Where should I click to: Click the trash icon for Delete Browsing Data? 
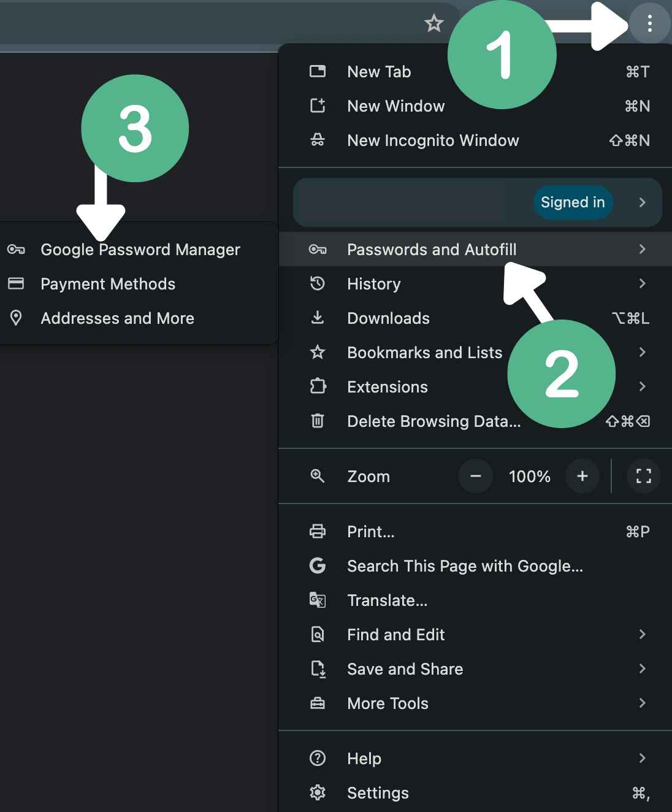point(318,421)
